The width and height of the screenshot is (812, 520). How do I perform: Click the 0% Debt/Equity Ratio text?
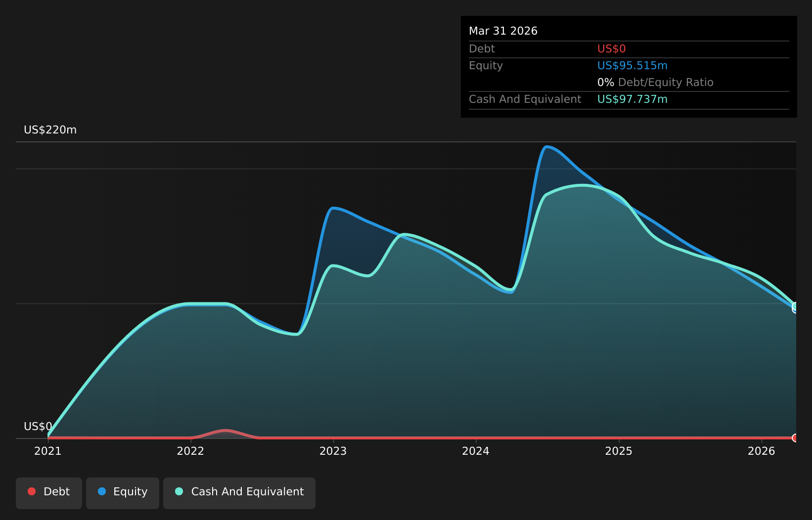655,83
